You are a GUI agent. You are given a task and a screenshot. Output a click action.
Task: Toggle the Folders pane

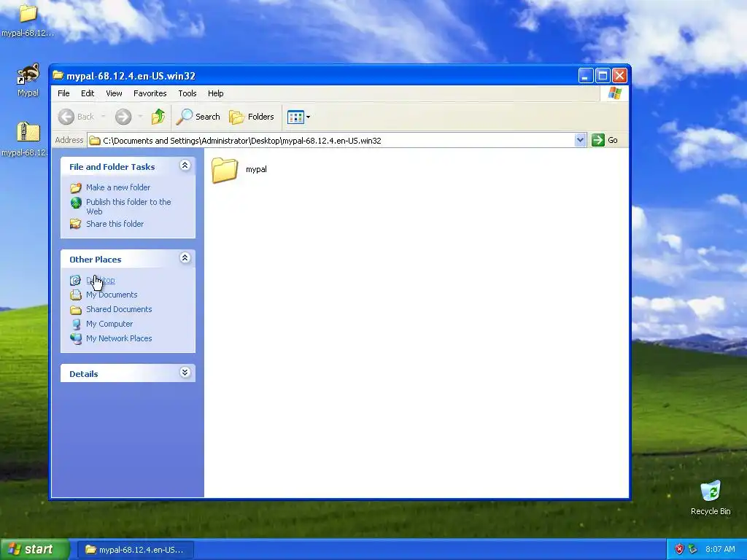point(252,117)
